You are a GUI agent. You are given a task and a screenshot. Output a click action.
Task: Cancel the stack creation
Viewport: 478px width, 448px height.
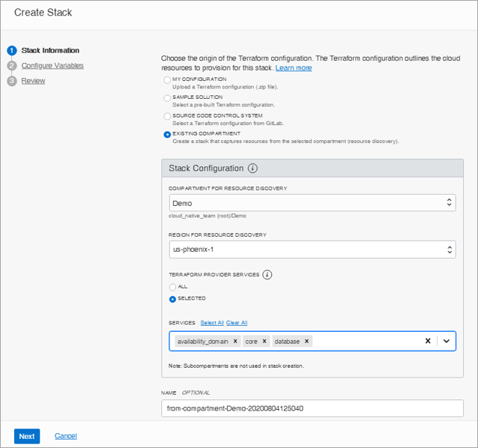[x=65, y=436]
